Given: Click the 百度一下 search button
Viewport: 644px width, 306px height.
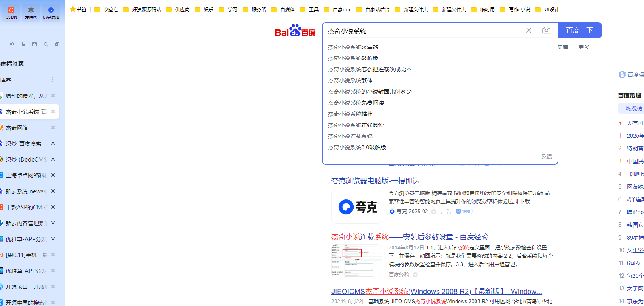Looking at the screenshot, I should pos(579,30).
